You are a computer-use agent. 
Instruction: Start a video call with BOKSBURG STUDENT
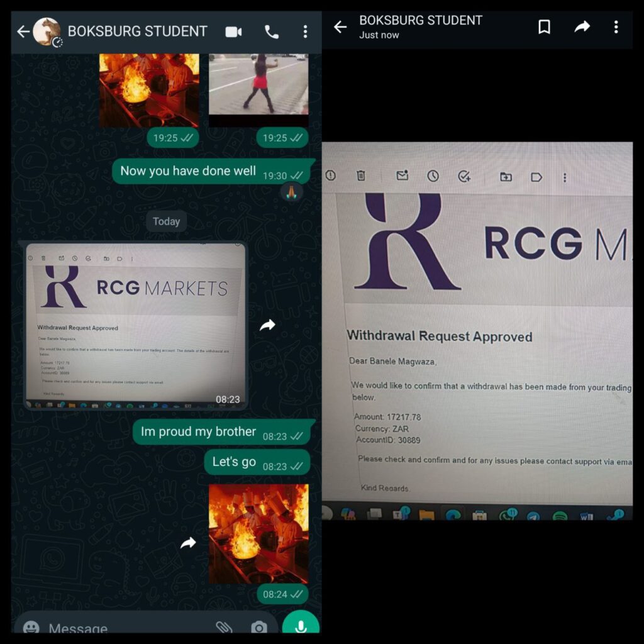(x=233, y=31)
